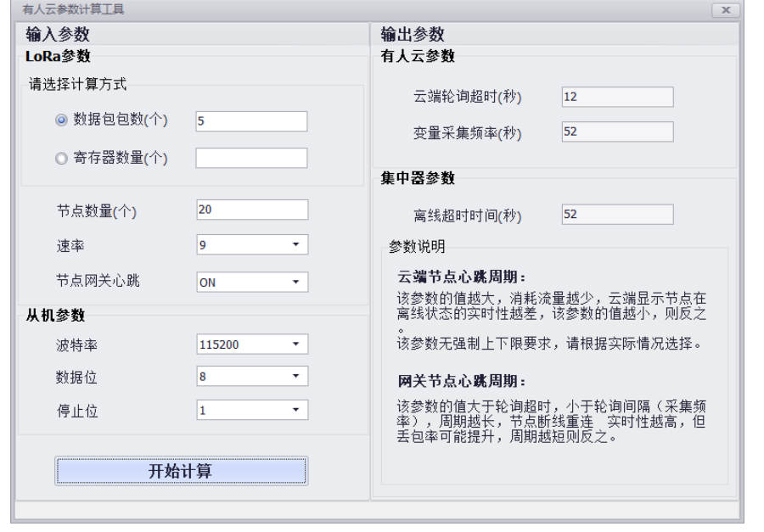Viewport: 764px width, 532px height.
Task: Click the 网关节点心跳周期 heading text
Action: [x=462, y=381]
